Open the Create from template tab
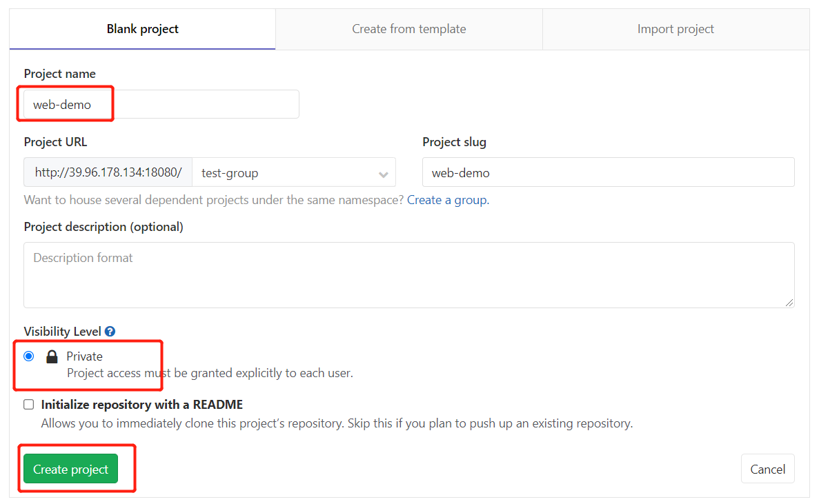 (409, 29)
